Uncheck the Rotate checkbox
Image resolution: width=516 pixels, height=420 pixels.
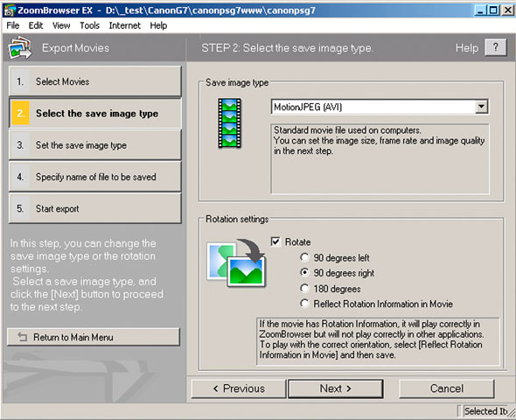[x=275, y=241]
